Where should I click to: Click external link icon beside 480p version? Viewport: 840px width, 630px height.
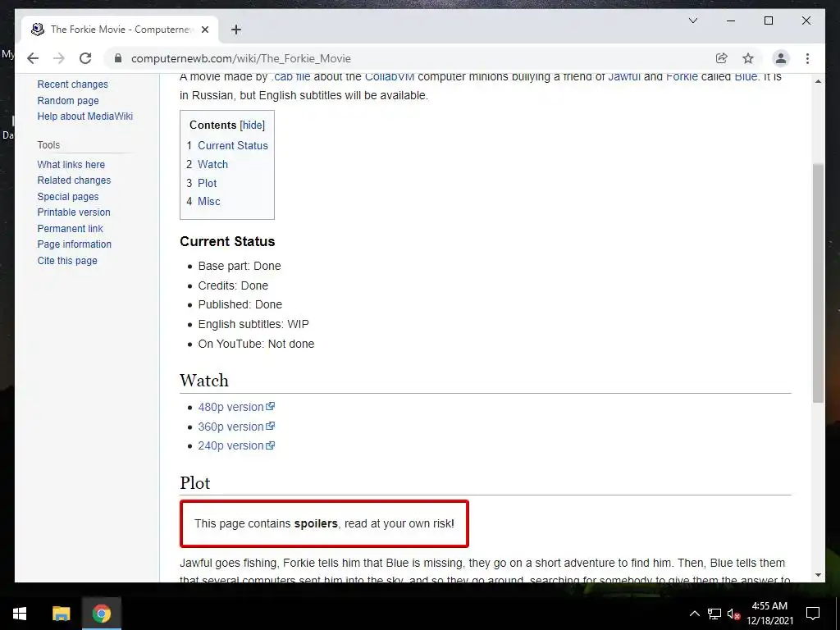click(271, 407)
